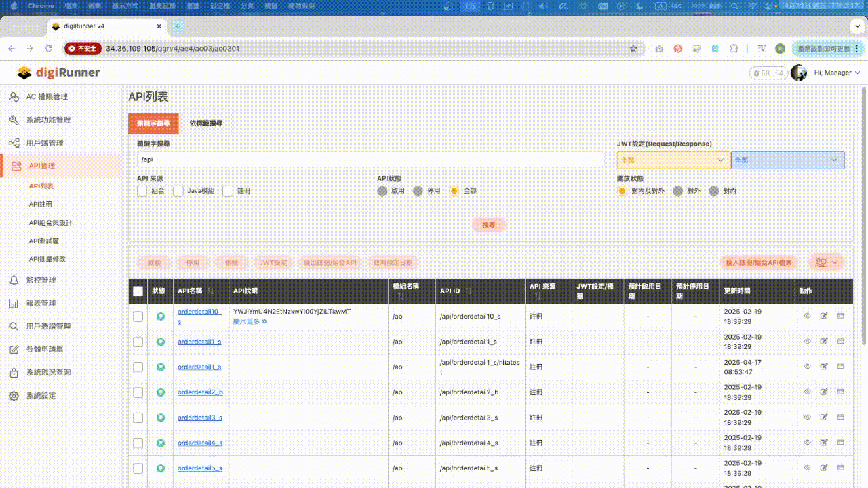Click edit icon for orderdetail3_s row
This screenshot has width=868, height=488.
pyautogui.click(x=824, y=417)
